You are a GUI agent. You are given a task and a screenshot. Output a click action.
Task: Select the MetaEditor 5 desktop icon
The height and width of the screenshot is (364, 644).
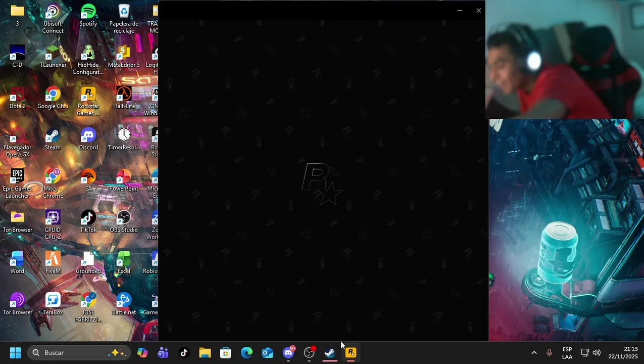pos(124,57)
